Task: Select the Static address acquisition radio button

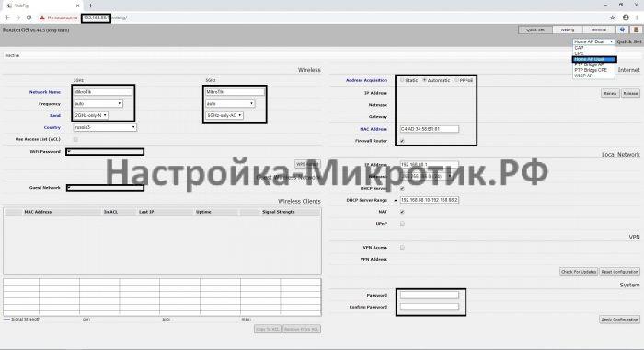Action: (x=403, y=80)
